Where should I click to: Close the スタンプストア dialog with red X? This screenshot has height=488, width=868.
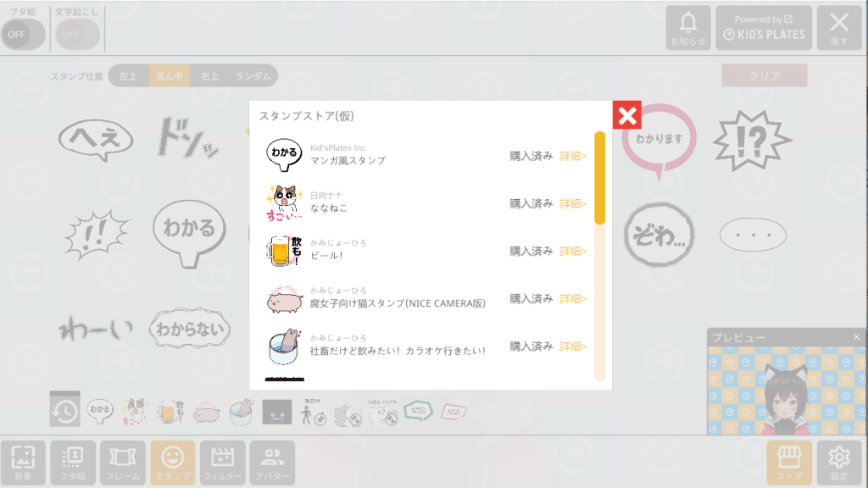626,115
